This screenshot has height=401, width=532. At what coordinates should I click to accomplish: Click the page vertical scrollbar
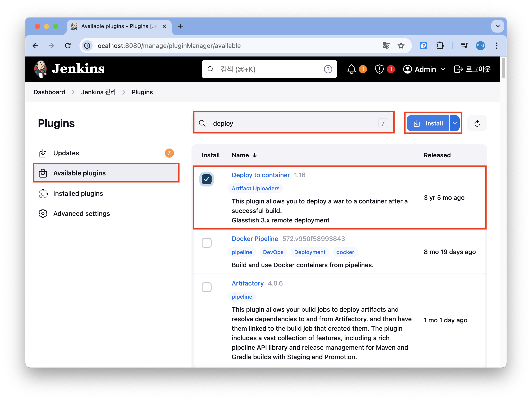pyautogui.click(x=503, y=68)
